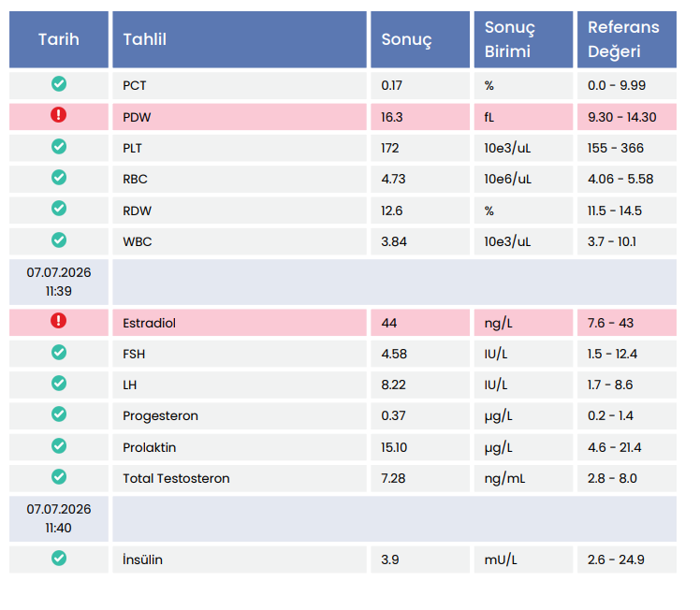Image resolution: width=700 pixels, height=610 pixels.
Task: Click the red warning icon beside Estradiol
Action: coord(58,321)
